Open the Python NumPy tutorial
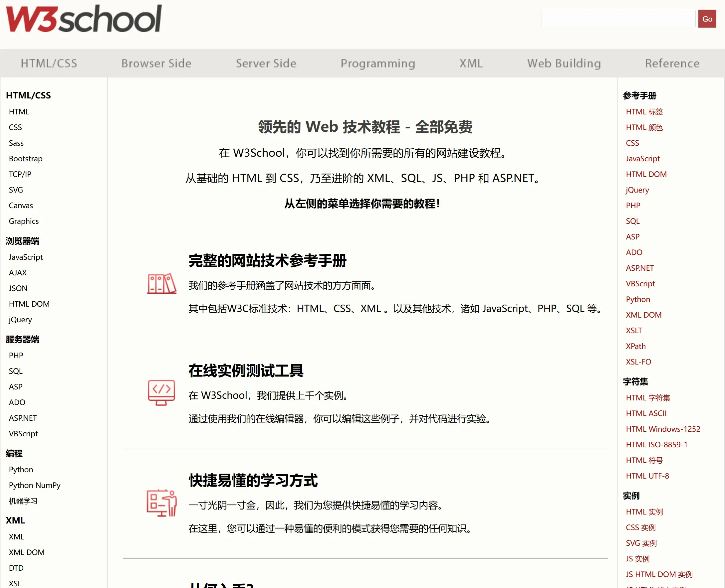The height and width of the screenshot is (588, 725). pos(34,485)
